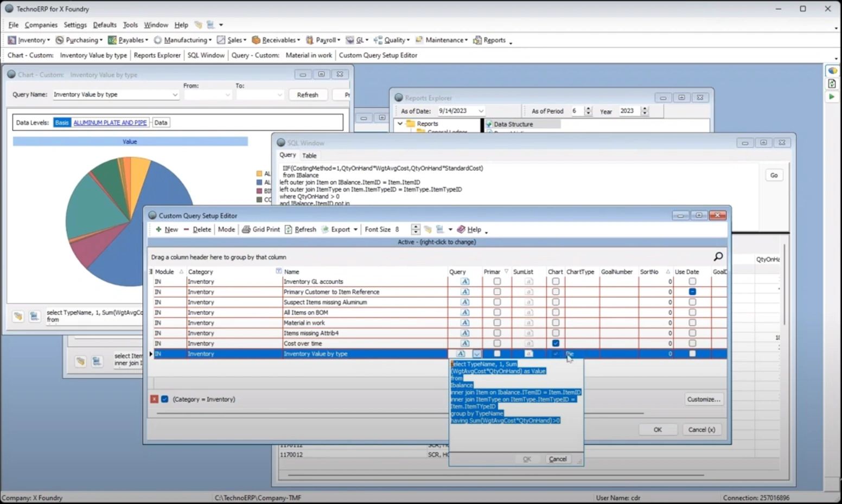Open the Query Name dropdown
The image size is (842, 504).
(x=175, y=95)
